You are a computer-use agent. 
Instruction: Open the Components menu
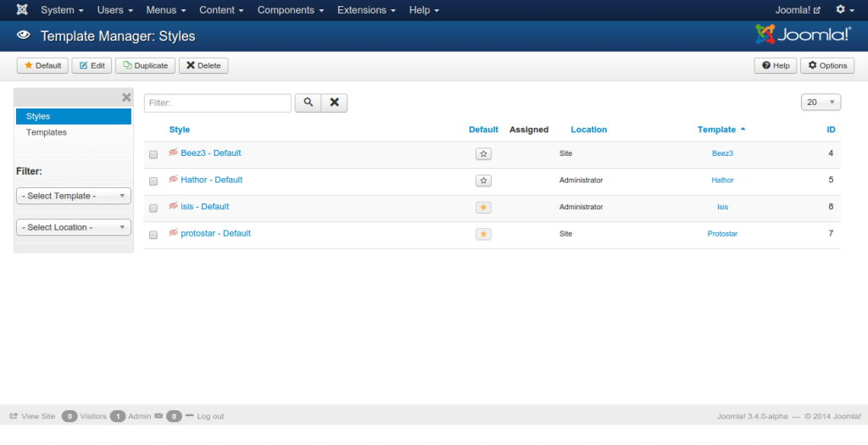pos(291,10)
